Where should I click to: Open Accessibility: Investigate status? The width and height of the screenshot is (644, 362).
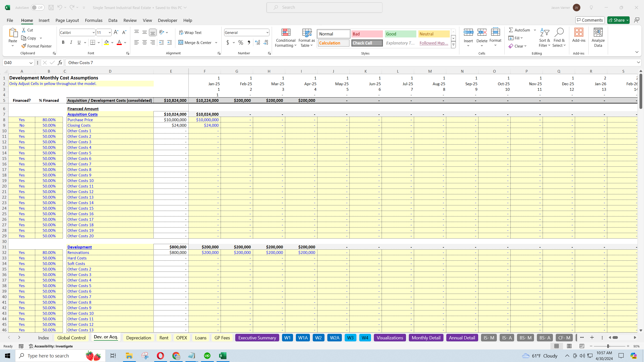51,346
